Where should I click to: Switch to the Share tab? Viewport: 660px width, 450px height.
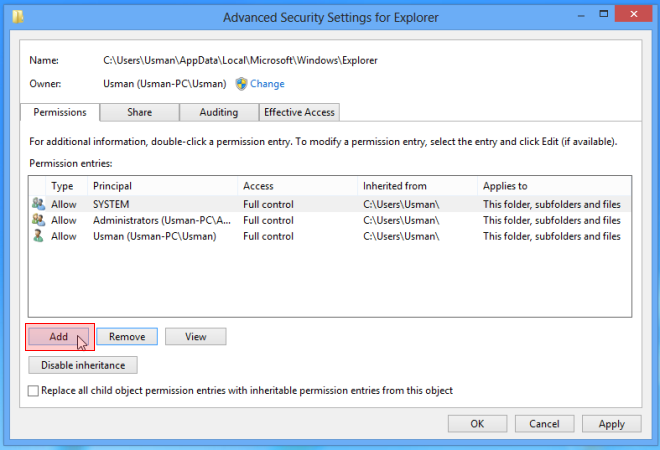pos(139,112)
